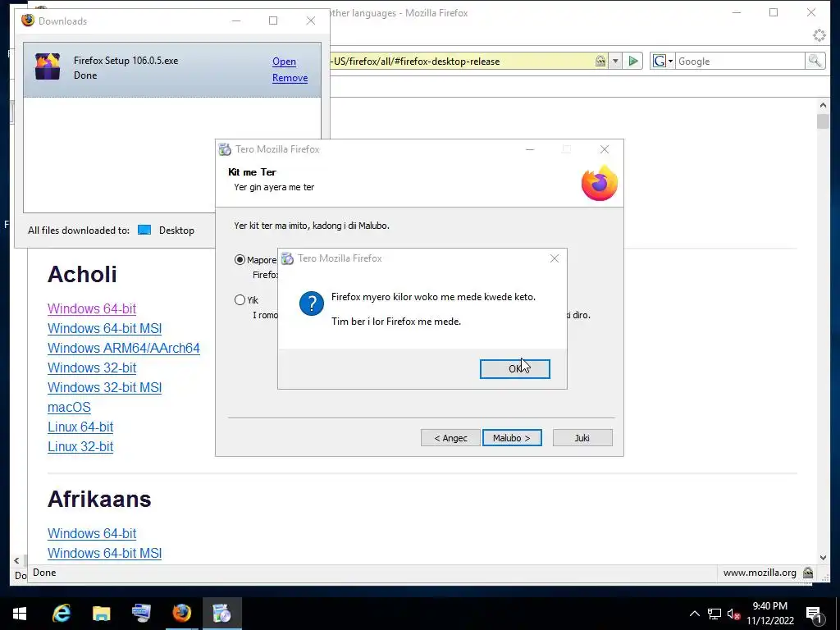The width and height of the screenshot is (840, 630).
Task: Switch to the installer taskbar icon
Action: pos(221,614)
